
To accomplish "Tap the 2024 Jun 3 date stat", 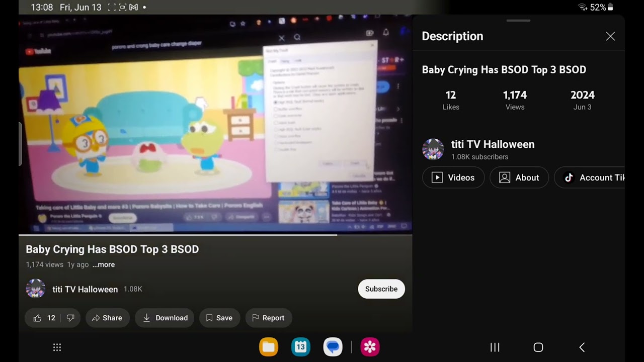I will tap(583, 100).
